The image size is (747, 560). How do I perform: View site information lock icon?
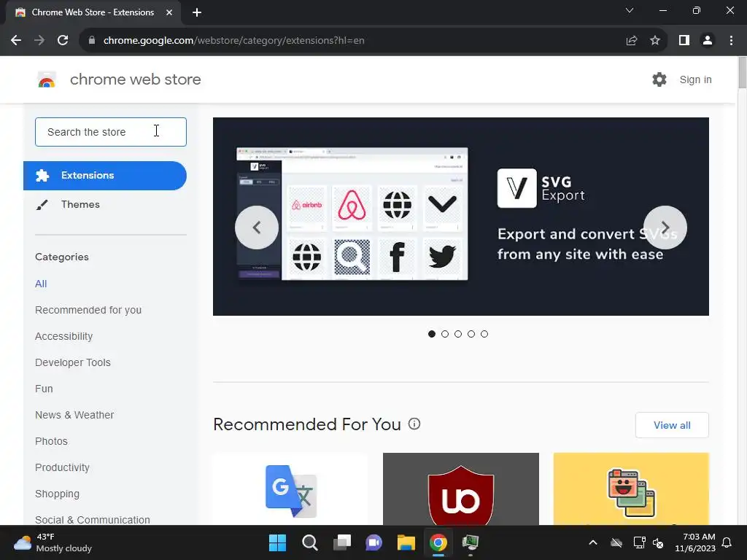click(92, 41)
